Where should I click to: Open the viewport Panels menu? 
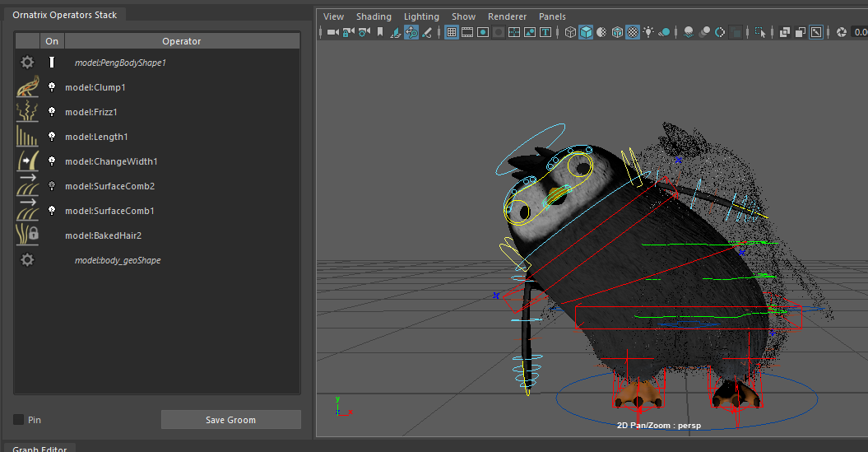(552, 16)
